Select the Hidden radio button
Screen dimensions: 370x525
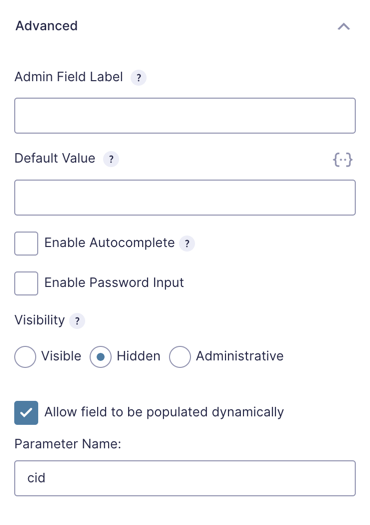(100, 357)
